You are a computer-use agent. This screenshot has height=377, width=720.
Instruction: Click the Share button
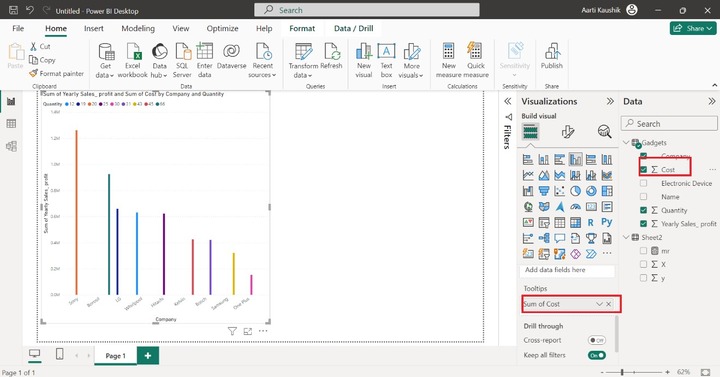pos(693,28)
